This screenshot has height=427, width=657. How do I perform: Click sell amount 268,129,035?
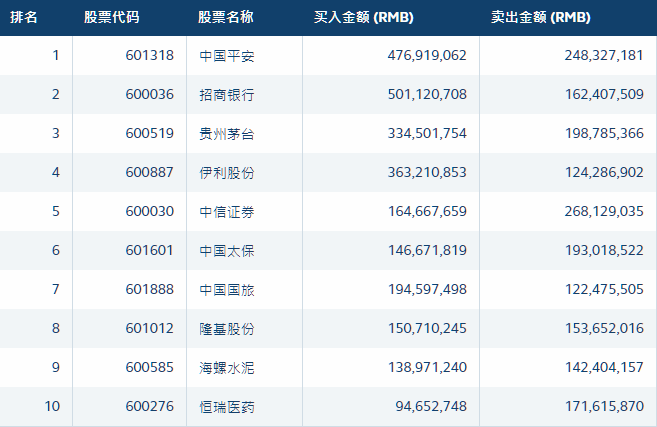[604, 211]
